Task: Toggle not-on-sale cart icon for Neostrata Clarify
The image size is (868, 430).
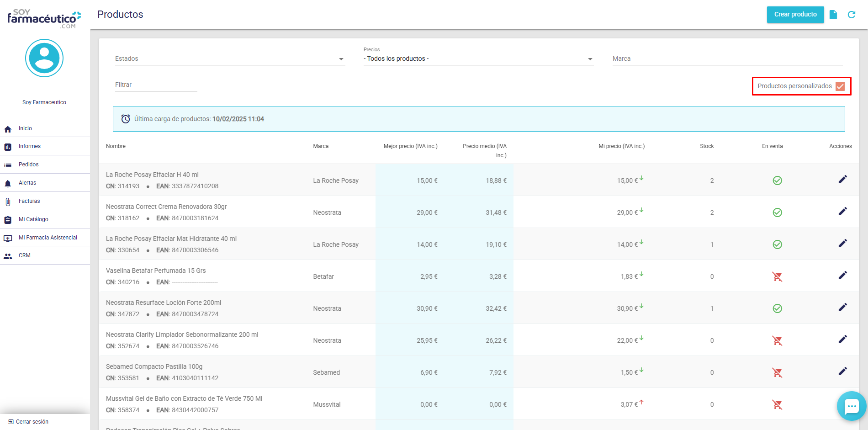Action: point(777,340)
